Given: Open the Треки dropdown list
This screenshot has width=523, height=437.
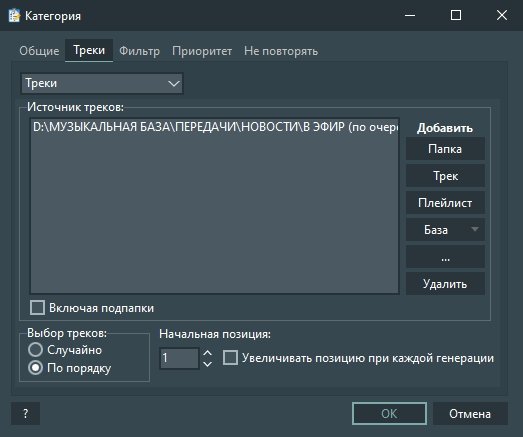Looking at the screenshot, I should (102, 83).
